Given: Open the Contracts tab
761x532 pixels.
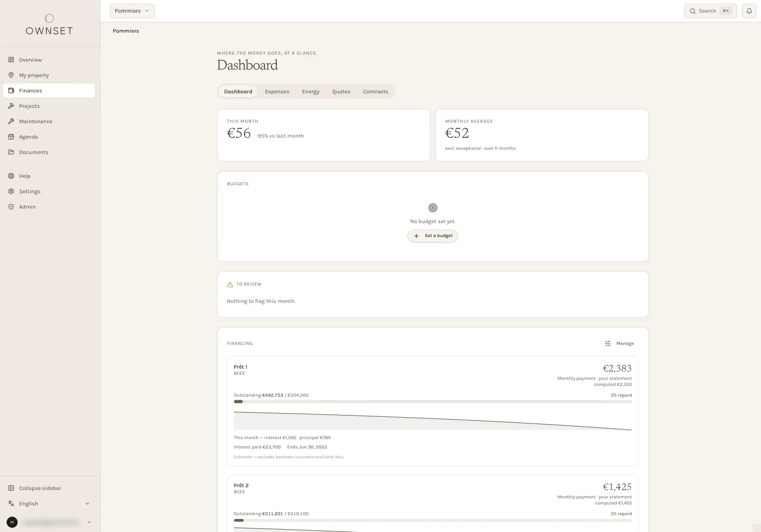Looking at the screenshot, I should click(375, 91).
